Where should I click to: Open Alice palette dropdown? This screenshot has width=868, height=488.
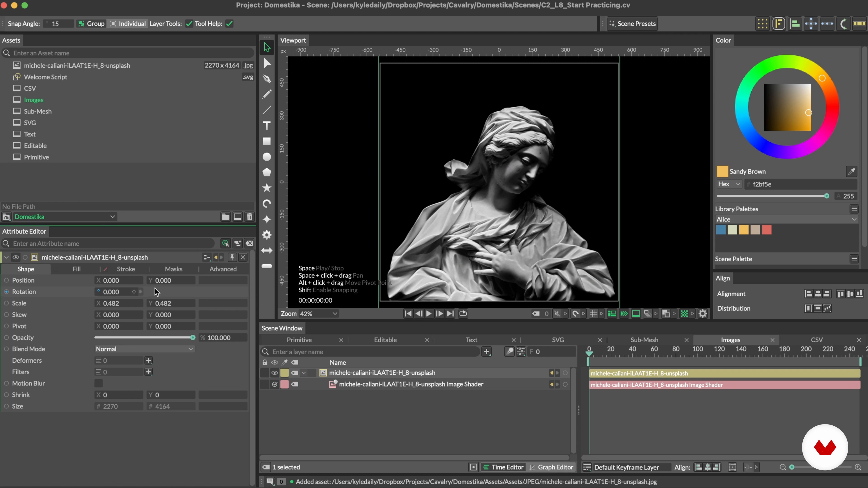[x=787, y=219]
